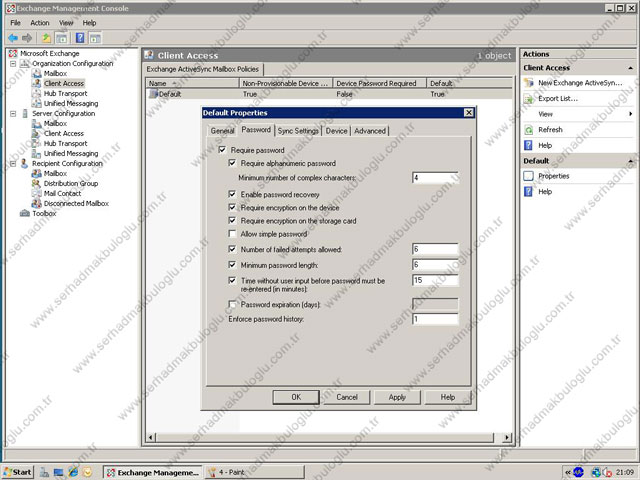Viewport: 640px width, 480px height.
Task: Click the Show/Hide Console Tree icon
Action: pyautogui.click(x=61, y=38)
